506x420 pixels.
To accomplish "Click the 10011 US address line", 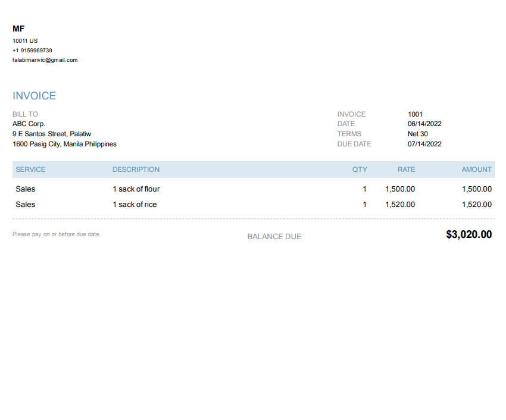I will coord(25,41).
